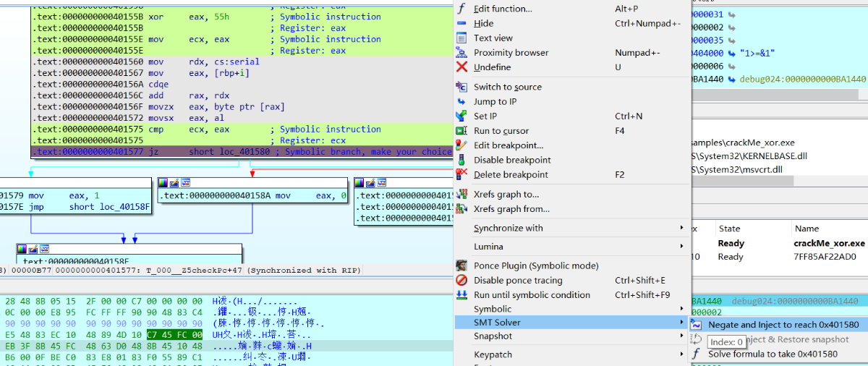This screenshot has width=868, height=366.
Task: Click debug024:0000000000BA1440 green register reference
Action: [x=803, y=79]
